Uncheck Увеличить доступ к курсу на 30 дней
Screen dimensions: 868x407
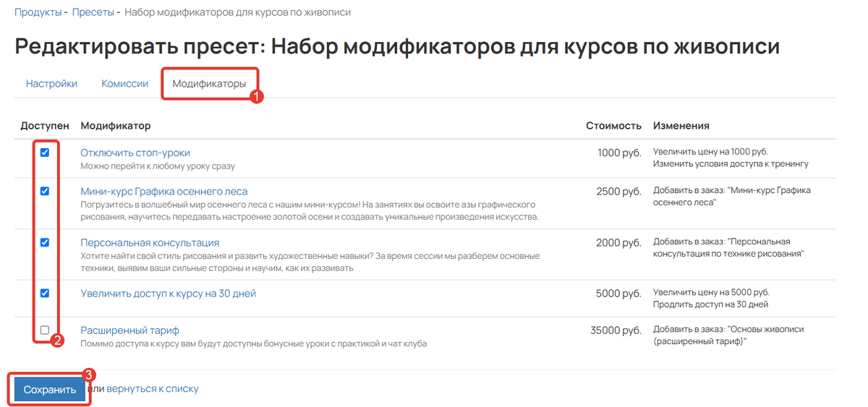click(45, 293)
